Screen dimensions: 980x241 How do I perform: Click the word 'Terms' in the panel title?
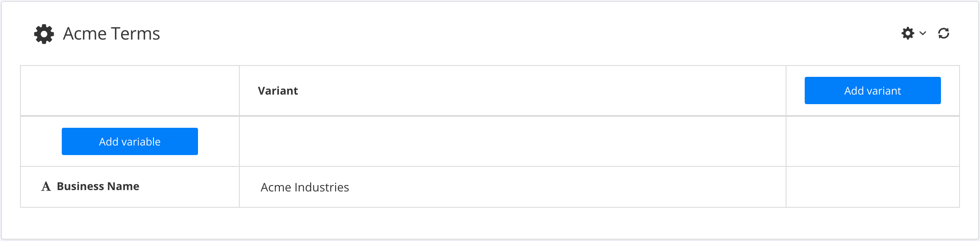point(135,34)
